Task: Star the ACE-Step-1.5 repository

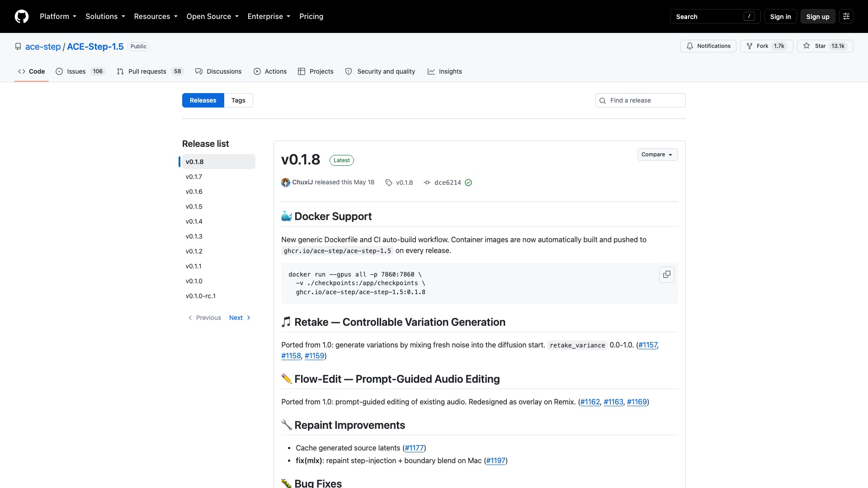Action: click(825, 46)
